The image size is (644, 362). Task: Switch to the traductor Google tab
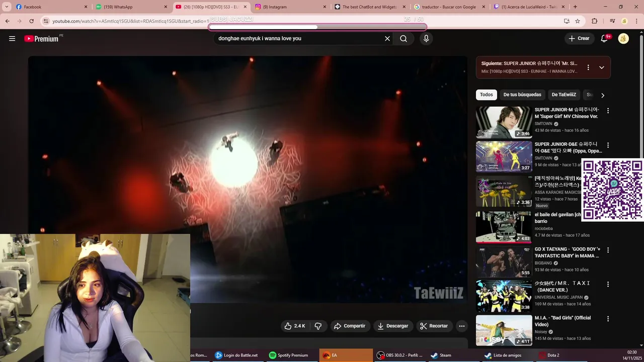[x=449, y=7]
